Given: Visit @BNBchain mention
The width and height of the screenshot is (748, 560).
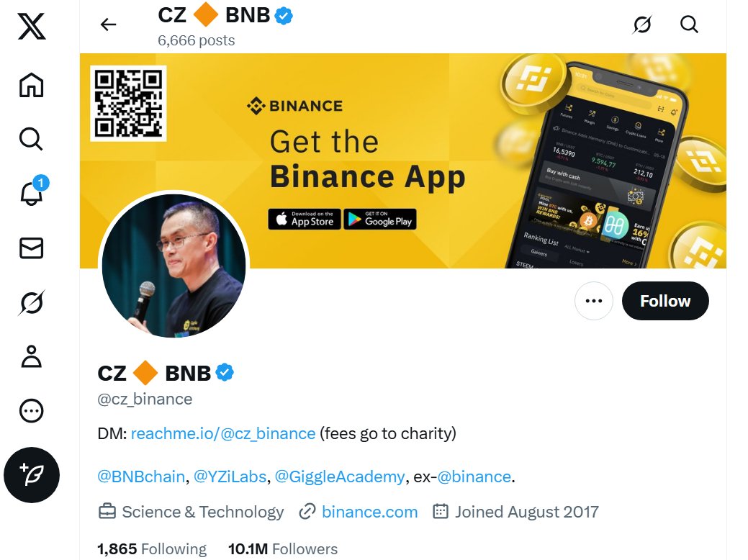Looking at the screenshot, I should tap(141, 477).
